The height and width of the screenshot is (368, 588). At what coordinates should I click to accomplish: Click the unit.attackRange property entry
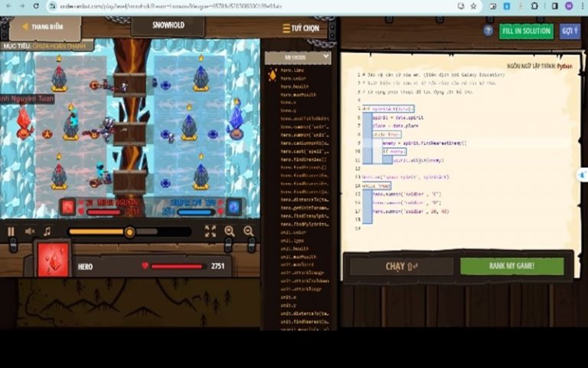[x=301, y=289]
